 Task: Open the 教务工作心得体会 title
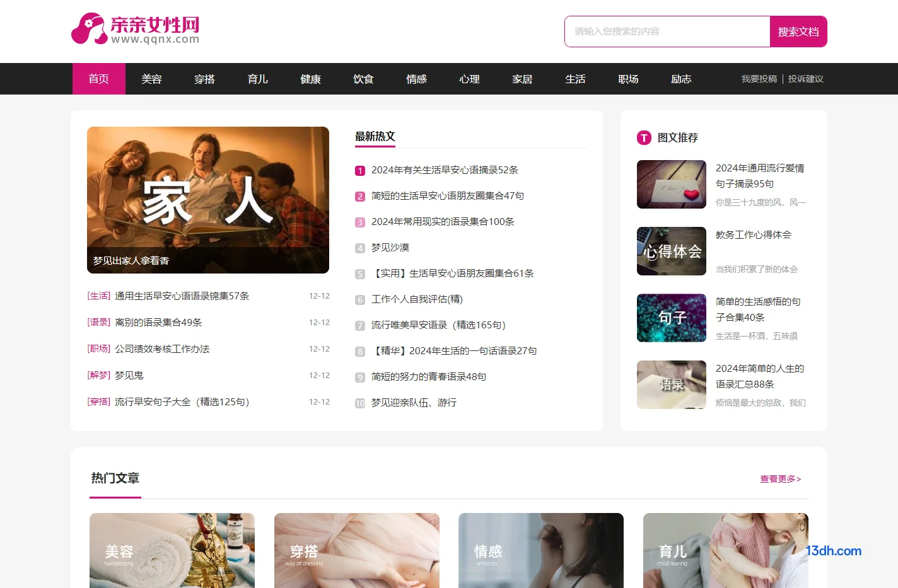pyautogui.click(x=754, y=235)
